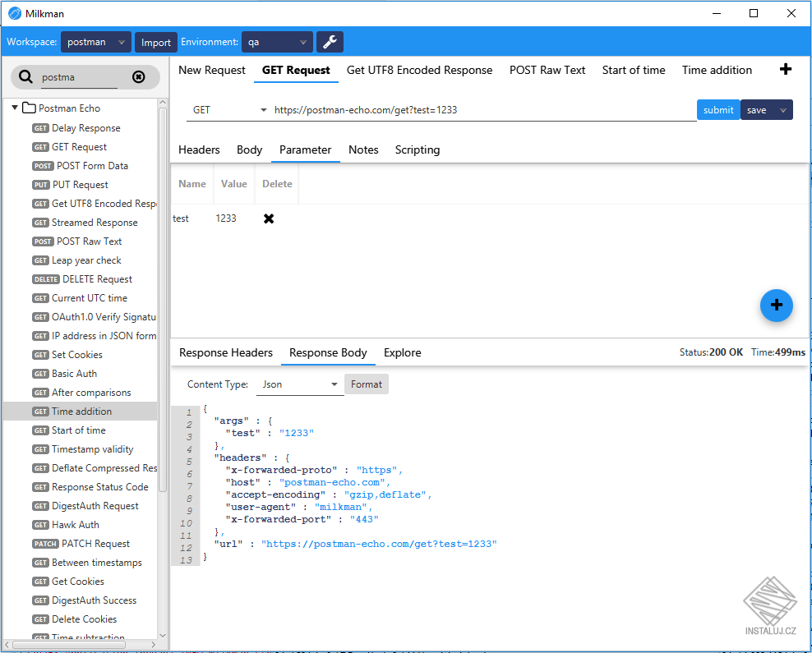The image size is (812, 653).
Task: Open the save button dropdown arrow
Action: 783,110
